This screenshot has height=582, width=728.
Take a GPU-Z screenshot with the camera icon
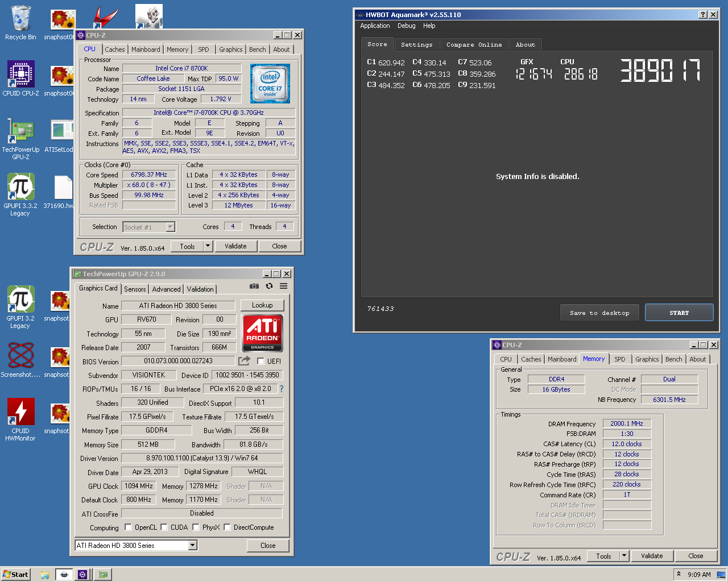pos(254,286)
